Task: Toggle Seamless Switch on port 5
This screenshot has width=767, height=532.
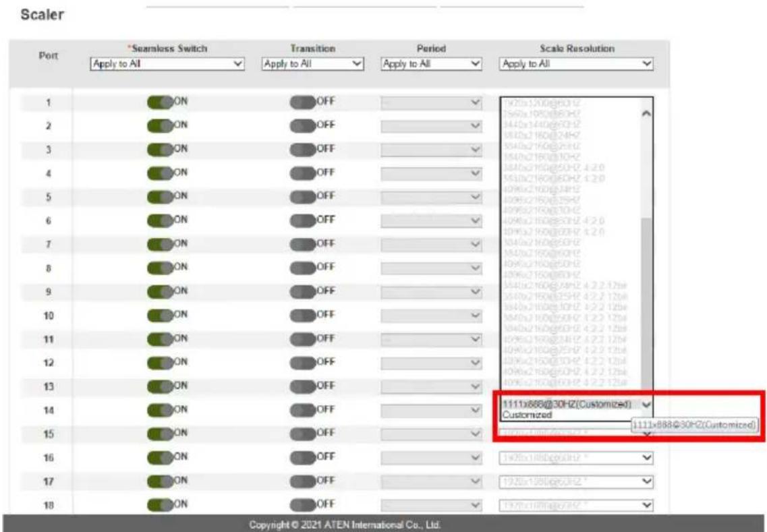Action: tap(161, 197)
